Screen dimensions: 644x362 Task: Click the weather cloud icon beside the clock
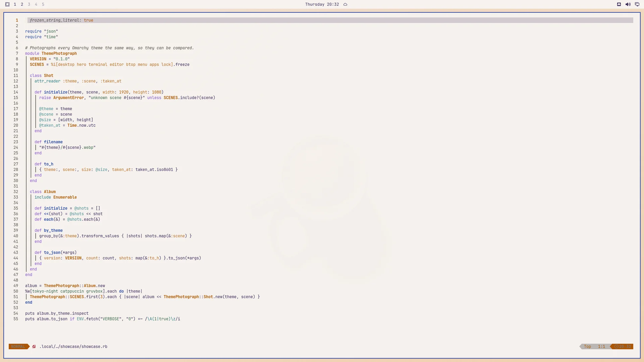pyautogui.click(x=345, y=4)
